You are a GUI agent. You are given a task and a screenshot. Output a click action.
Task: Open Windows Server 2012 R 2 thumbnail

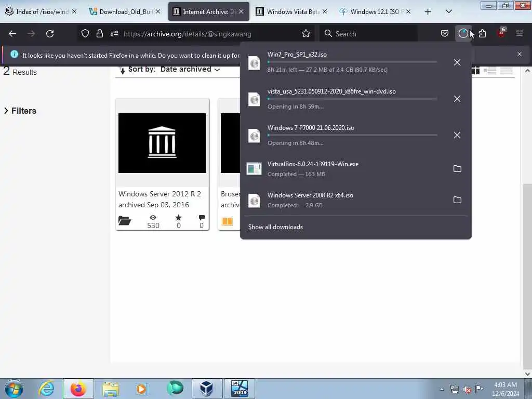coord(162,143)
